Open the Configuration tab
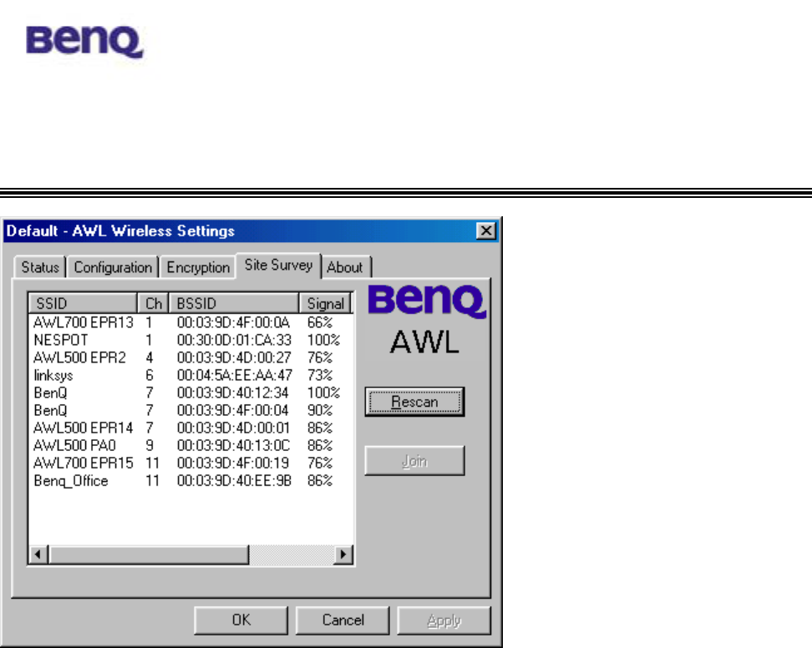812x648 pixels. click(x=113, y=267)
